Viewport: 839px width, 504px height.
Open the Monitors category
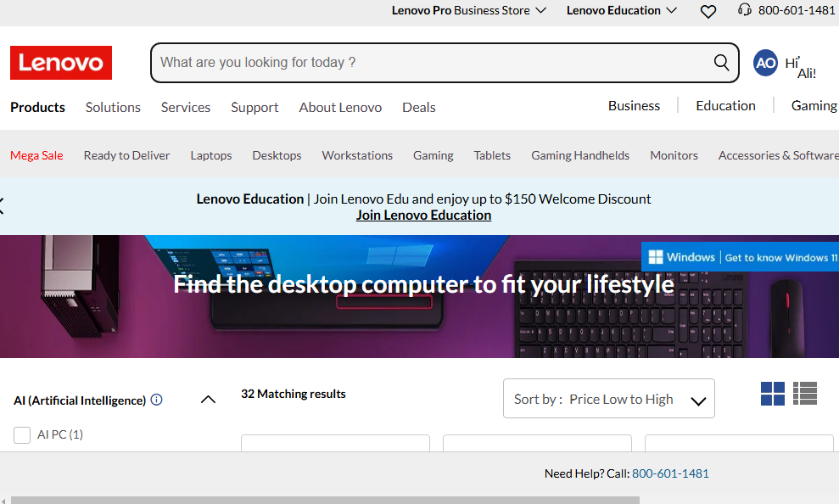click(674, 155)
